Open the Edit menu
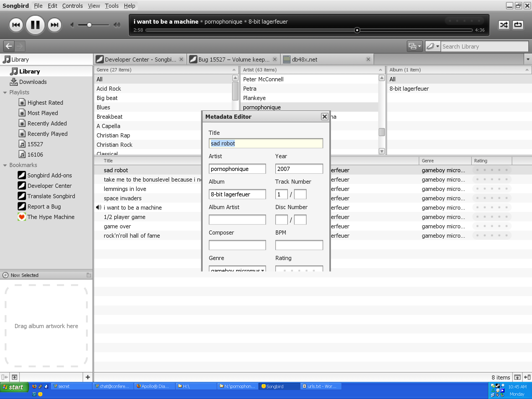532x399 pixels. [x=52, y=6]
